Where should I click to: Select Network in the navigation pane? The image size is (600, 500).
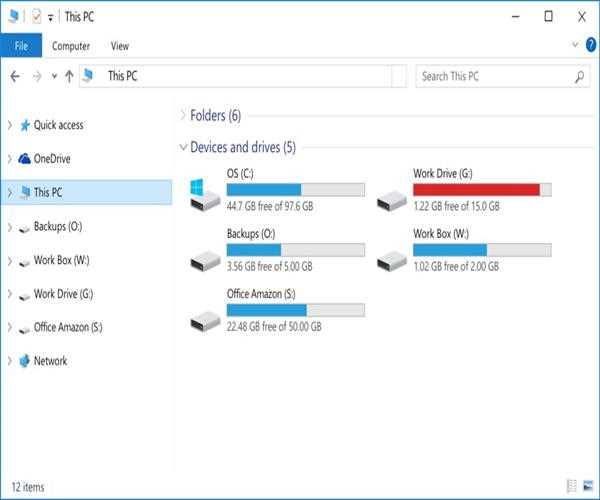(x=50, y=360)
